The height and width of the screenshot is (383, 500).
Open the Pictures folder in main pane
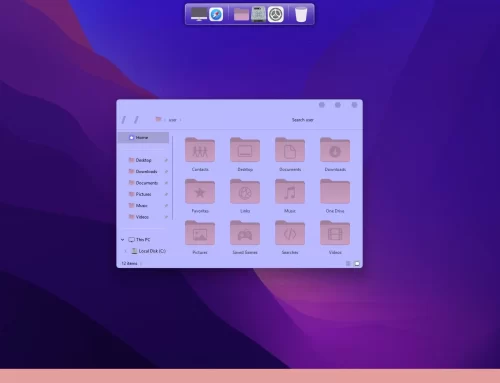point(200,237)
